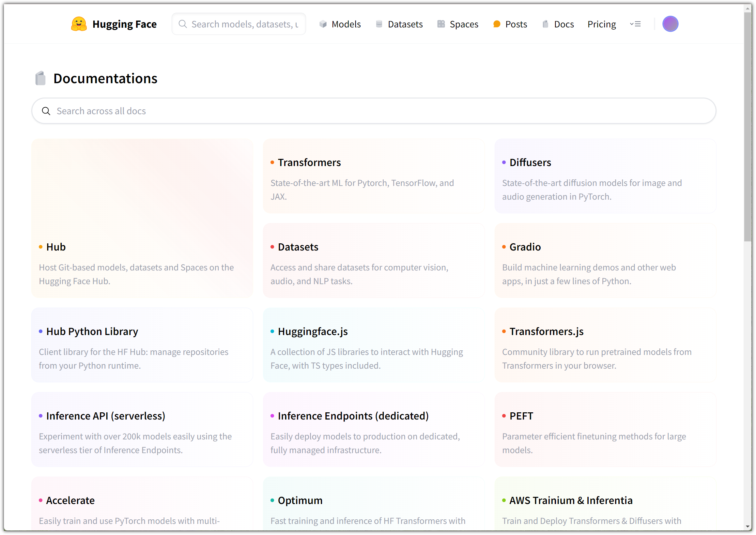Open the Pricing page
The width and height of the screenshot is (756, 535).
click(x=602, y=24)
